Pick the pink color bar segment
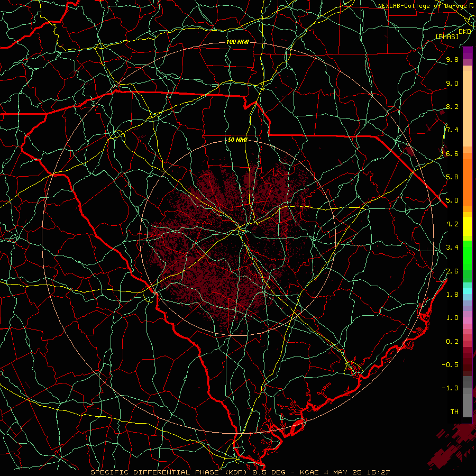The height and width of the screenshot is (476, 476). point(467,321)
